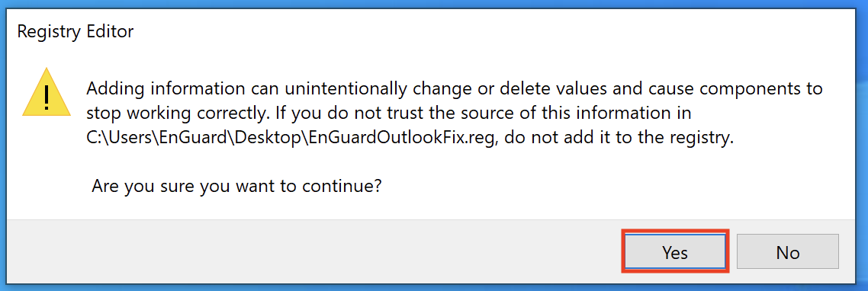Click the gap between the Yes and No buttons
The image size is (868, 291).
[x=734, y=252]
